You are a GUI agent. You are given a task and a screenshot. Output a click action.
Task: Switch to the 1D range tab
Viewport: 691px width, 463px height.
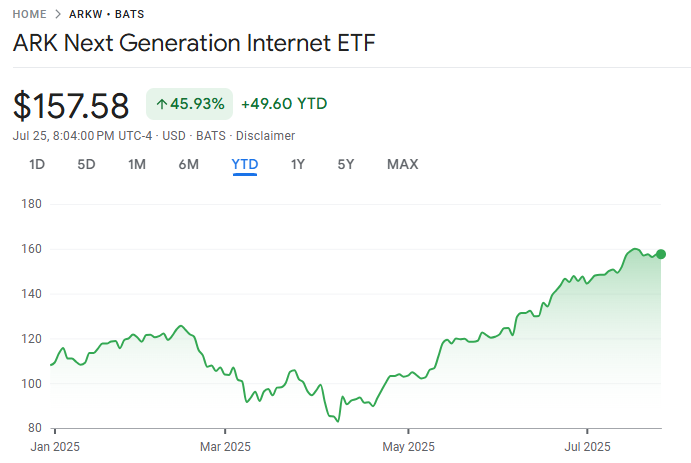pyautogui.click(x=37, y=164)
